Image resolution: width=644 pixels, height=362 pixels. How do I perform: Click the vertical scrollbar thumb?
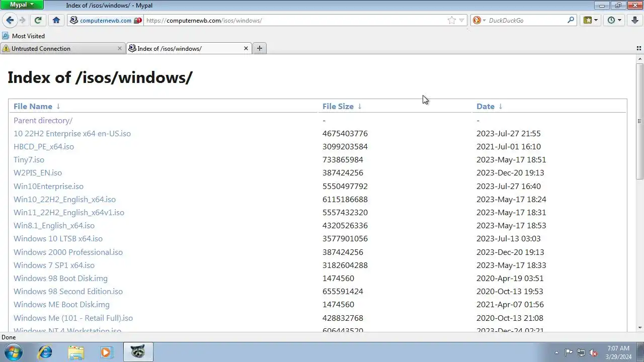tap(640, 121)
